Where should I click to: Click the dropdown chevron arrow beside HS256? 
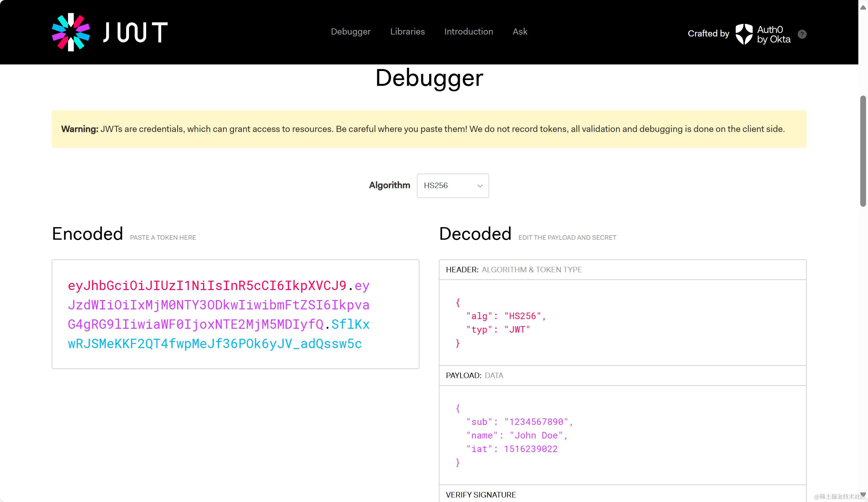click(480, 186)
